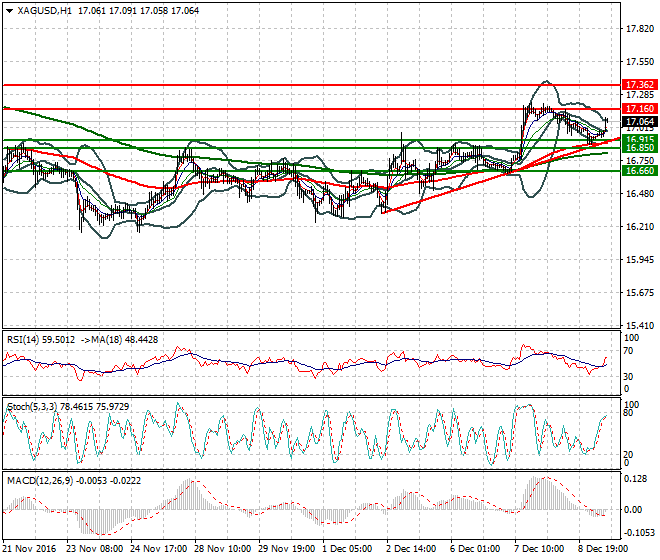Screen dimensions: 660x560
Task: Click the Stochastic scale level 80
Action: coord(628,413)
